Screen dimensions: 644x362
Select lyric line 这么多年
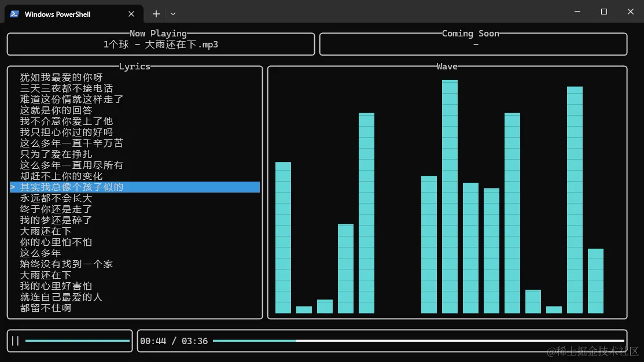tap(41, 253)
